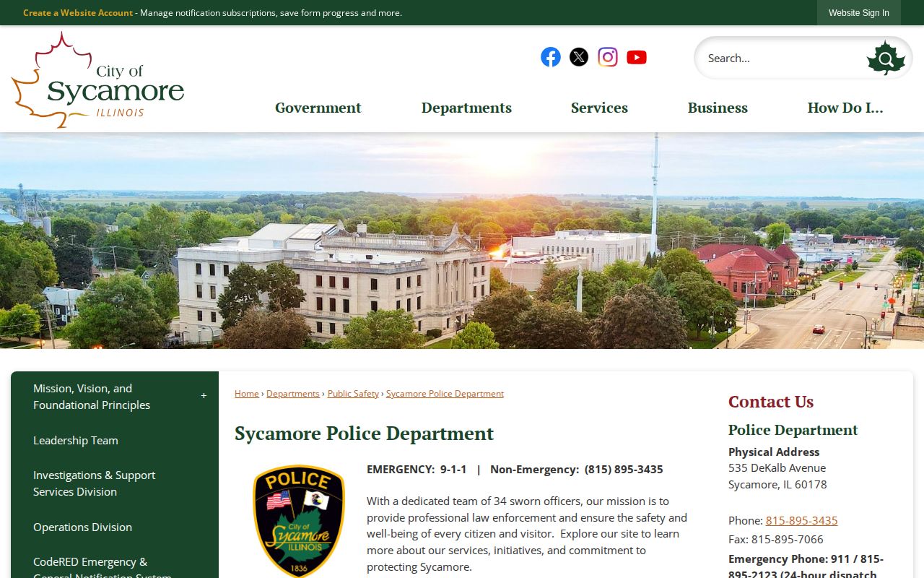Open the Operations Division sidebar link
The height and width of the screenshot is (578, 924).
pos(82,527)
